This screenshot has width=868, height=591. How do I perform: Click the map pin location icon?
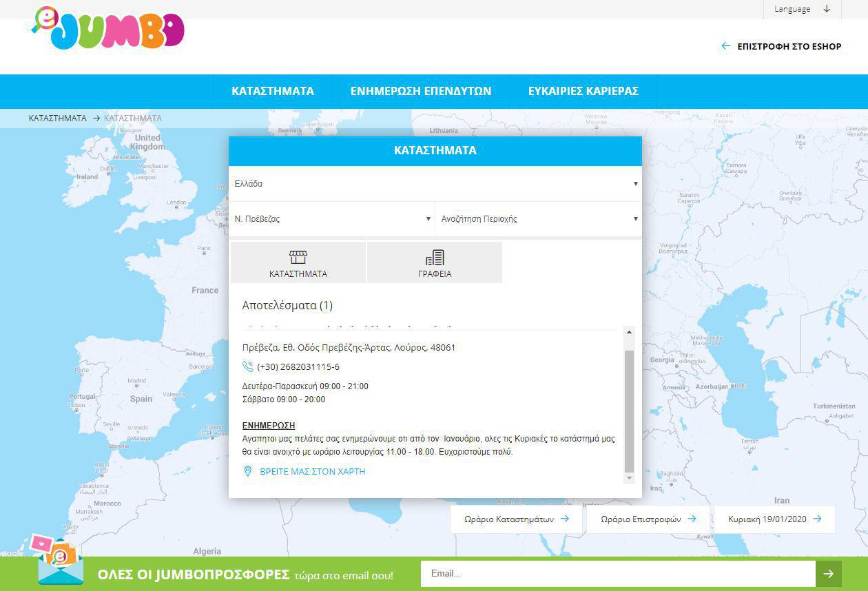(248, 471)
